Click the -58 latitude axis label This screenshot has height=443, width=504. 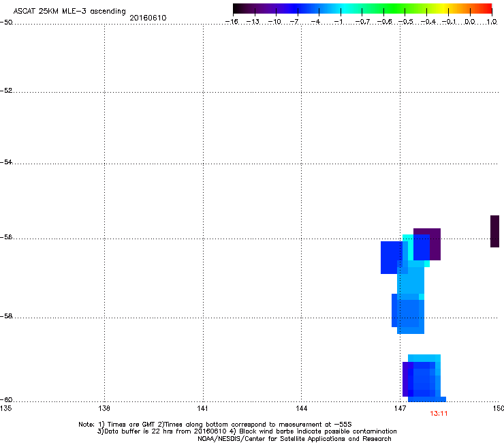click(6, 316)
